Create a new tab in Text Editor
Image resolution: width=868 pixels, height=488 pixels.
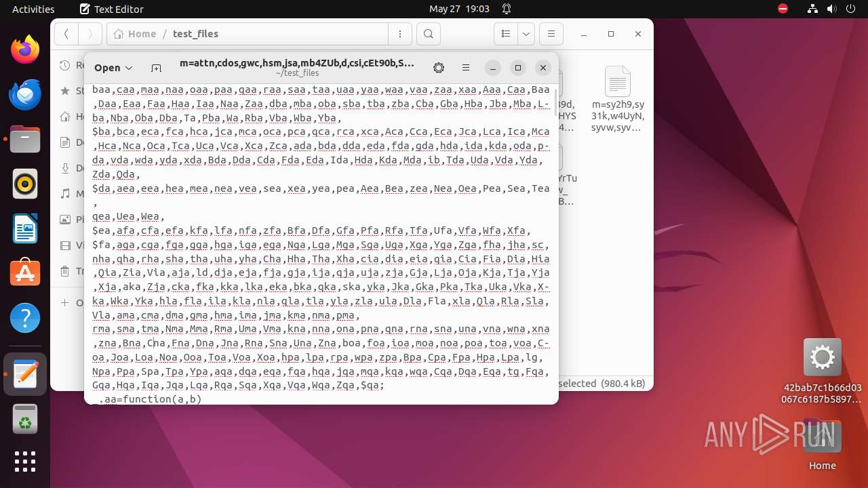[x=156, y=68]
